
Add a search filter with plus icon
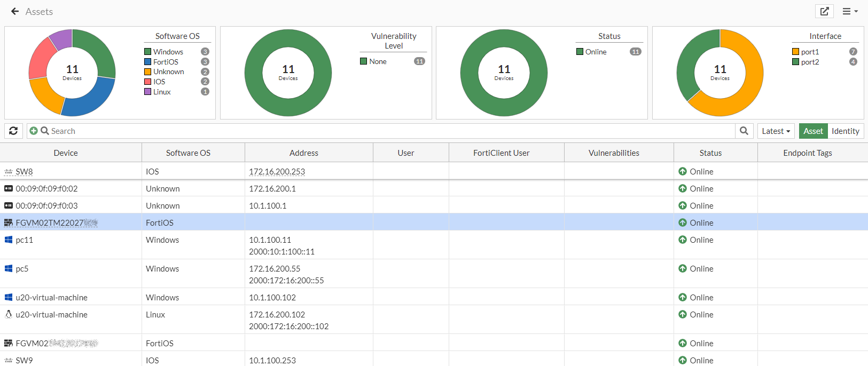[34, 131]
